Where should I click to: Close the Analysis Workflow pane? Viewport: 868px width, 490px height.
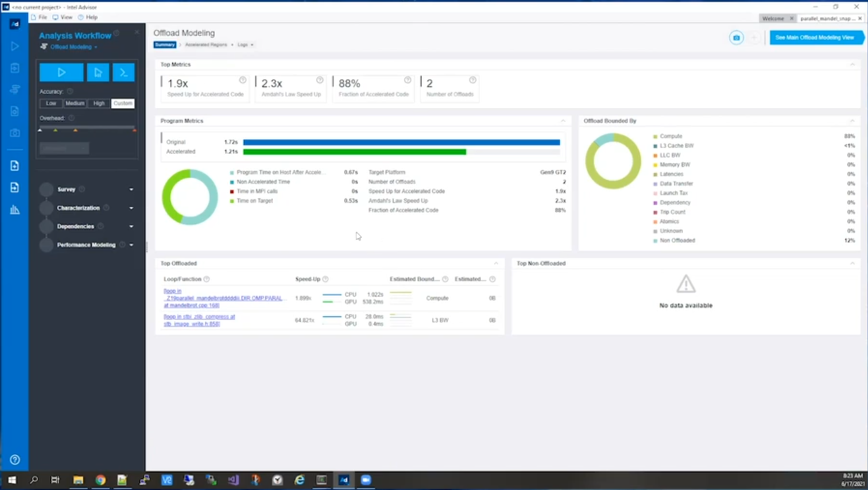click(137, 32)
